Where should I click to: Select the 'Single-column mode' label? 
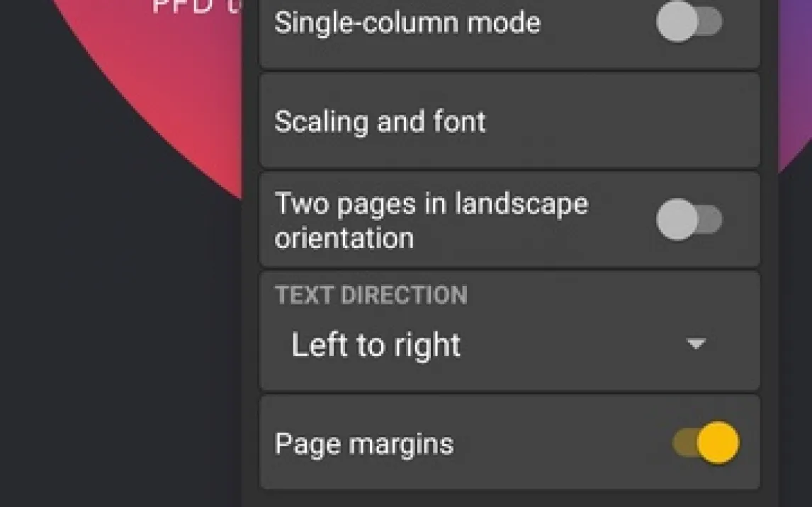(x=407, y=23)
